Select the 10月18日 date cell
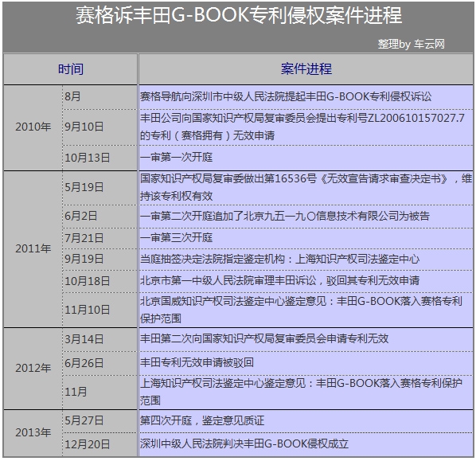476x461 pixels. click(99, 282)
